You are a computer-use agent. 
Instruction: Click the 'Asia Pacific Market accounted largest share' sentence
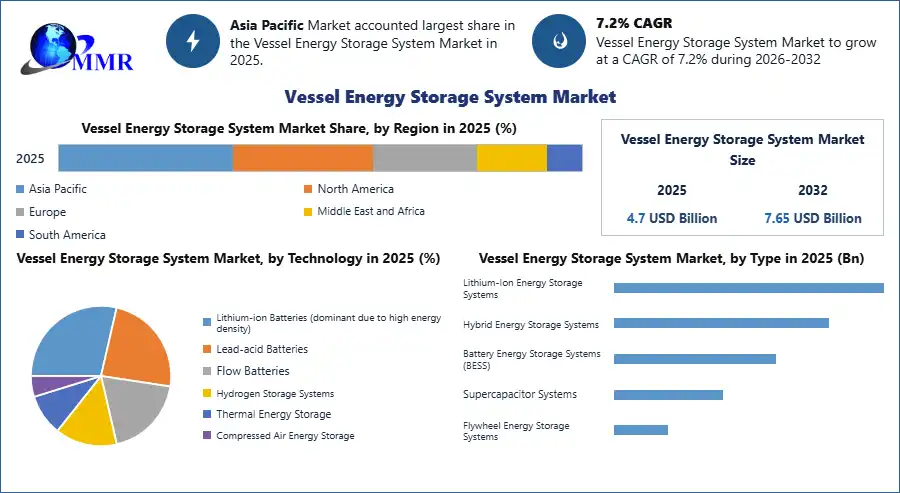373,43
